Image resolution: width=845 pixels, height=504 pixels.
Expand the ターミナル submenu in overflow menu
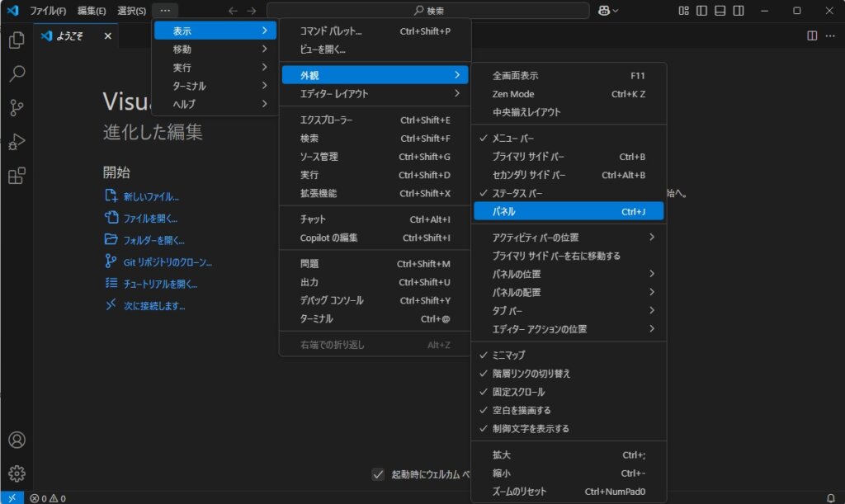pyautogui.click(x=215, y=86)
